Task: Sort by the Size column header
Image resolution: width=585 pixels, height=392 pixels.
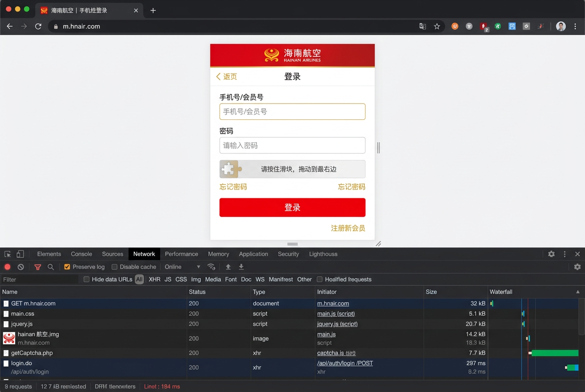Action: 456,292
